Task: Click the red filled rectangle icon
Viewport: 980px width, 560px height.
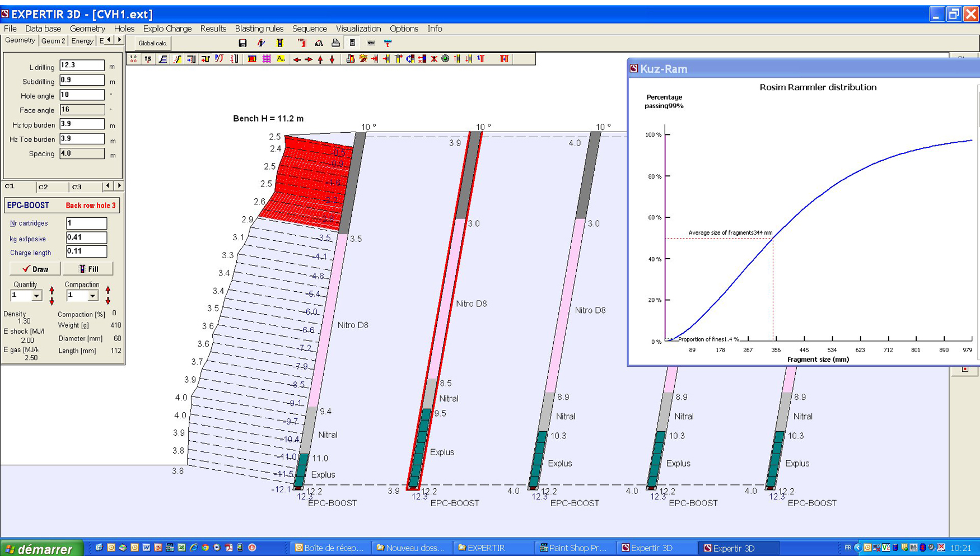Action: 252,59
